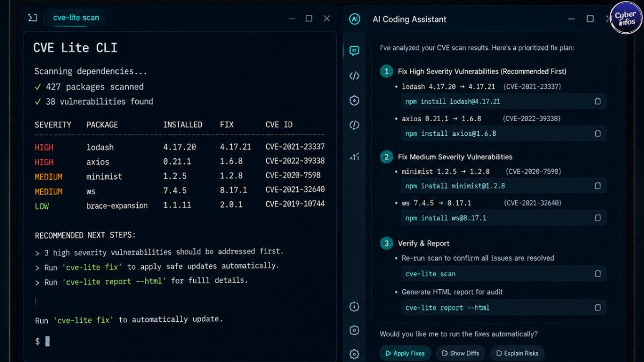This screenshot has width=644, height=362.
Task: Select the cve-lite scan tab
Action: click(76, 17)
